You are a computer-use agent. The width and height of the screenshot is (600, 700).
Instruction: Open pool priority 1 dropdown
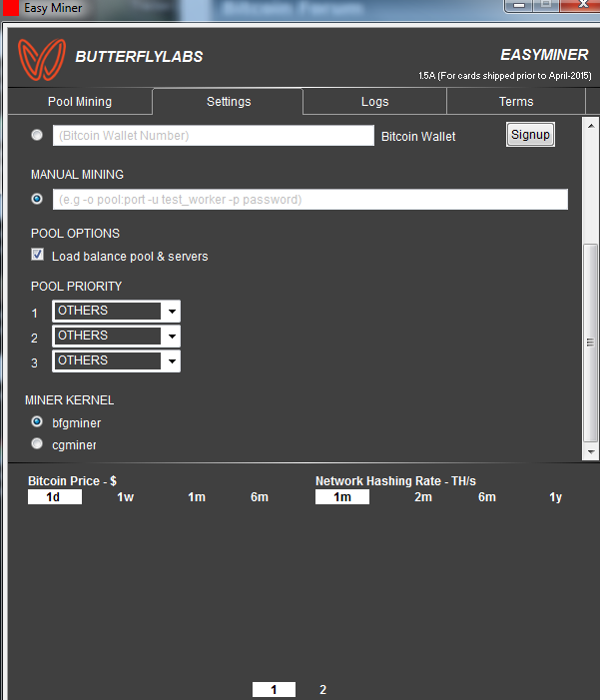point(117,312)
